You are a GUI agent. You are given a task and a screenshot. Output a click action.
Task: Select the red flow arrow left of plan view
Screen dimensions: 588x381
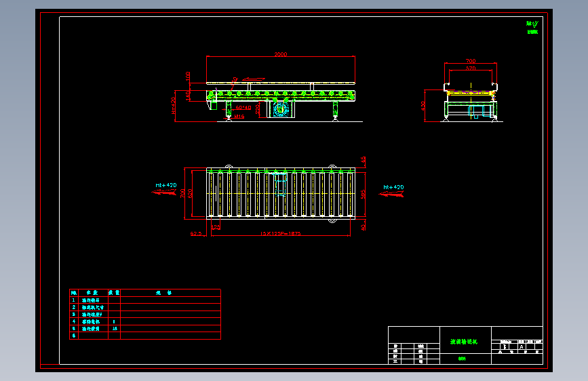(164, 192)
